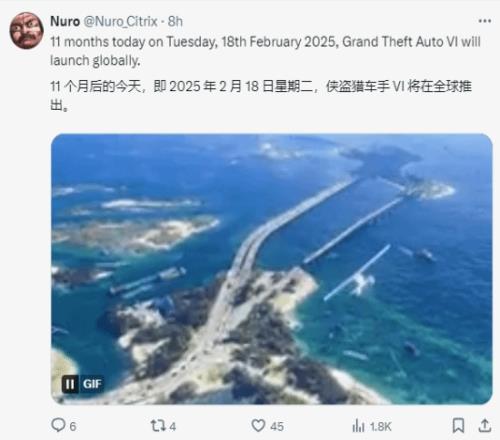Click the retweet count 4
Screen dimensions: 500x440
(x=172, y=426)
